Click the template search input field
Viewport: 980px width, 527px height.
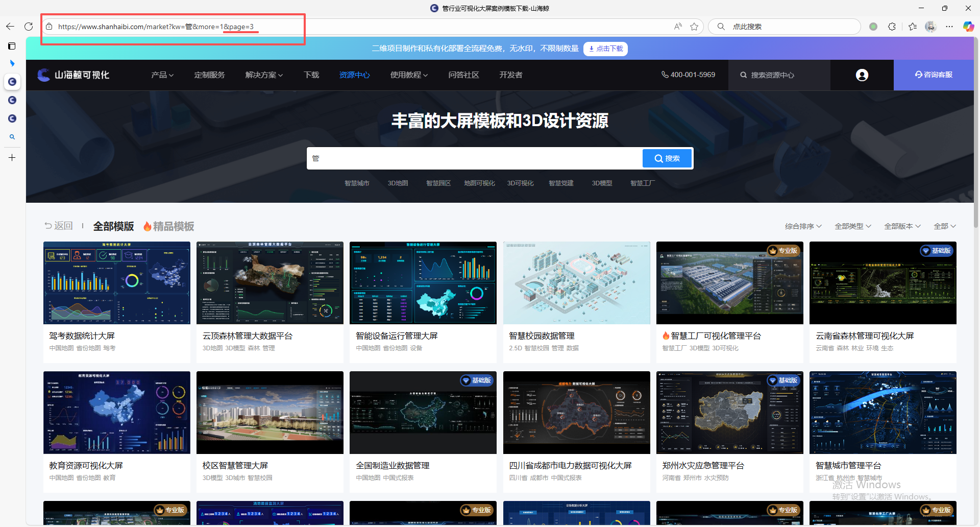click(475, 158)
